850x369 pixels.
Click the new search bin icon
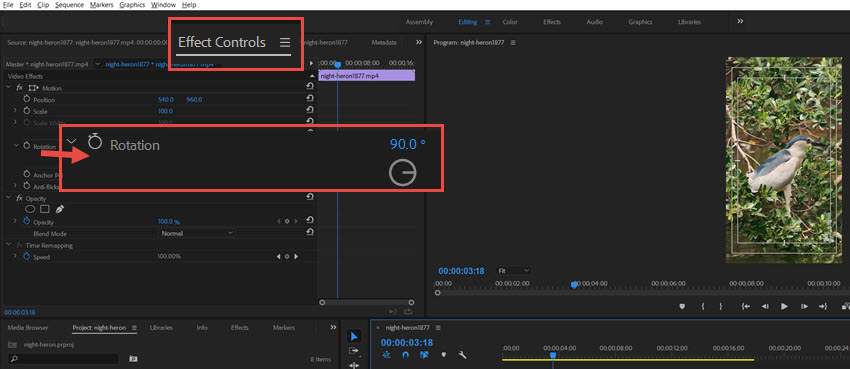[133, 359]
